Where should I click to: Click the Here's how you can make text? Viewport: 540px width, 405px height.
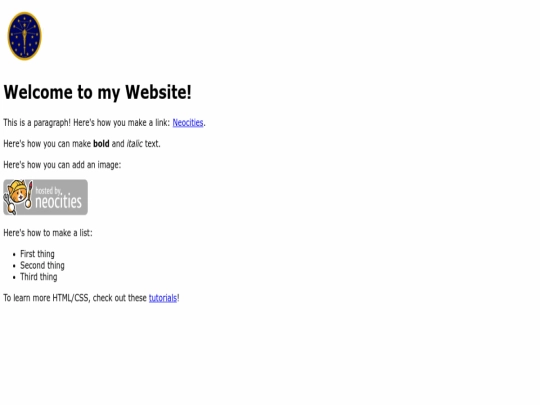point(47,144)
